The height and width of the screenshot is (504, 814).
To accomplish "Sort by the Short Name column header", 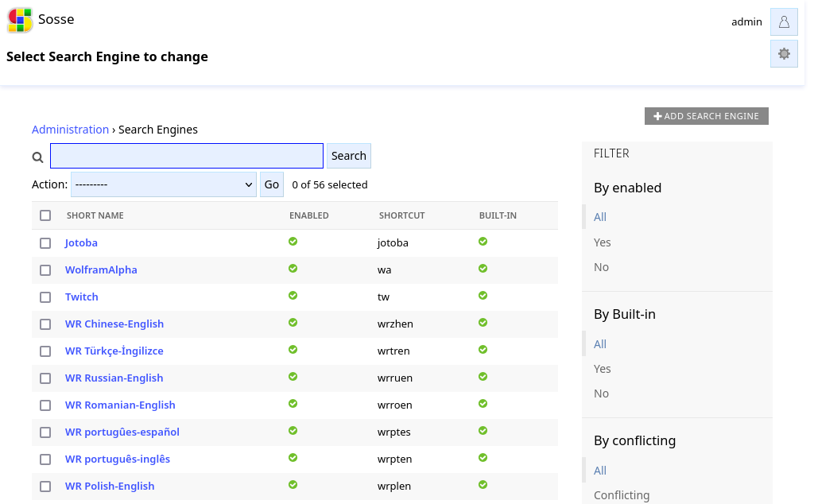I will (95, 215).
